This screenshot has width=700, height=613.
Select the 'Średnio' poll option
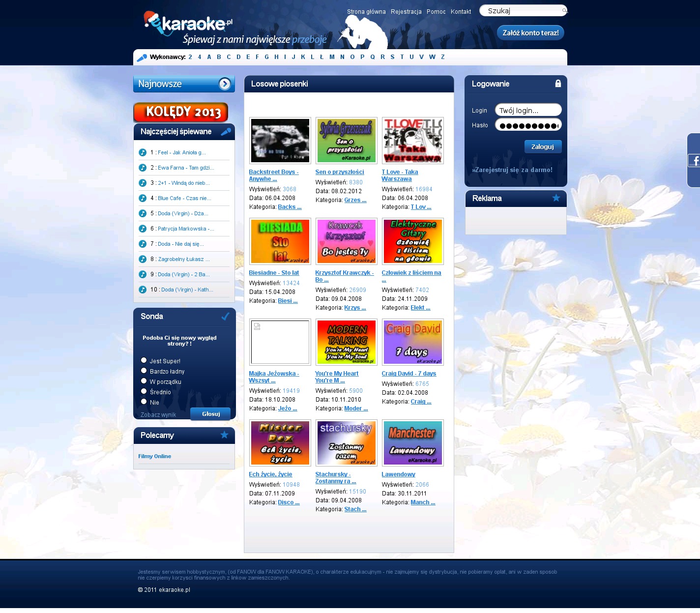click(144, 391)
